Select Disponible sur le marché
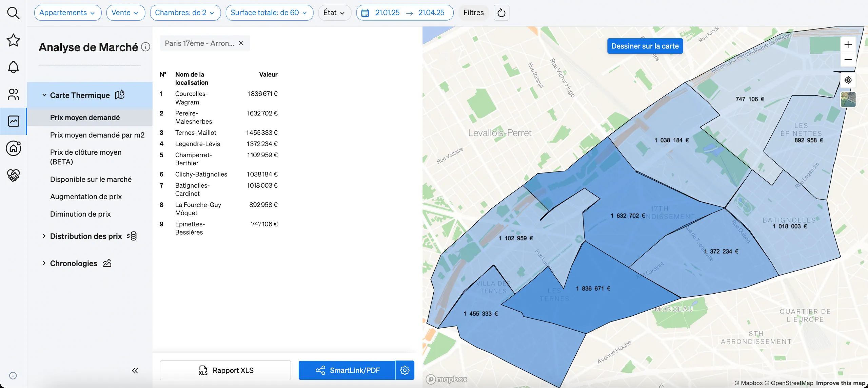This screenshot has height=388, width=868. [91, 179]
